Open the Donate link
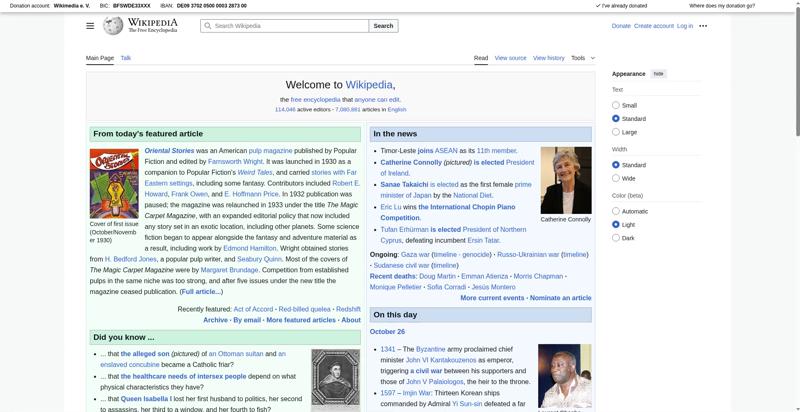The width and height of the screenshot is (800, 412). click(x=621, y=26)
